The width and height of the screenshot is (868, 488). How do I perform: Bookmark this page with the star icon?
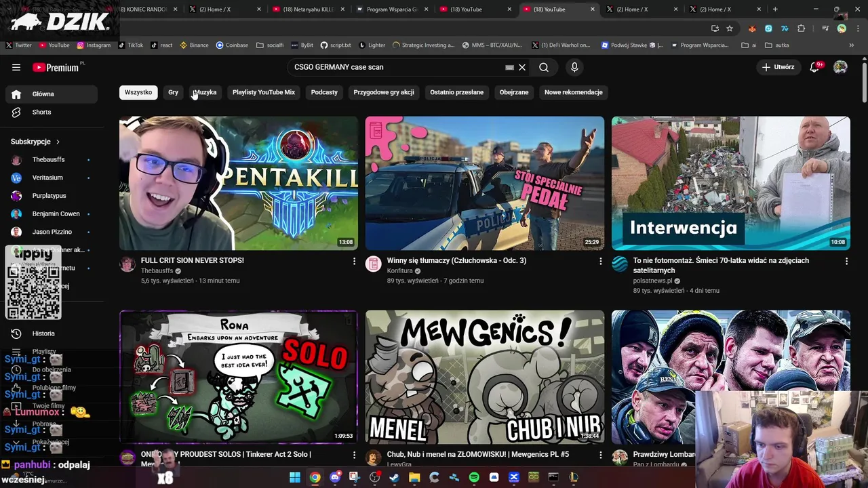coord(730,28)
